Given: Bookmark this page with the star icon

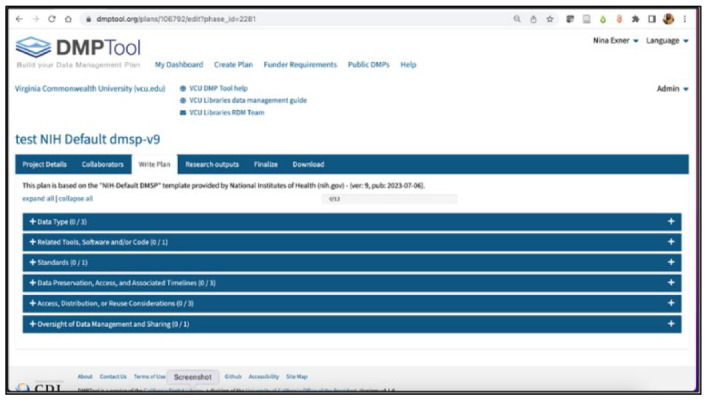Looking at the screenshot, I should pos(550,19).
